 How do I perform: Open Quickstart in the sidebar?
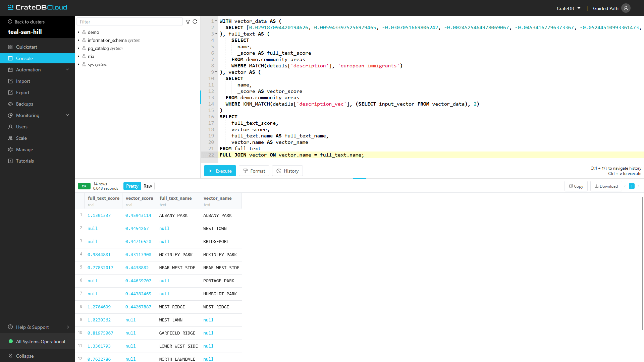pyautogui.click(x=38, y=47)
